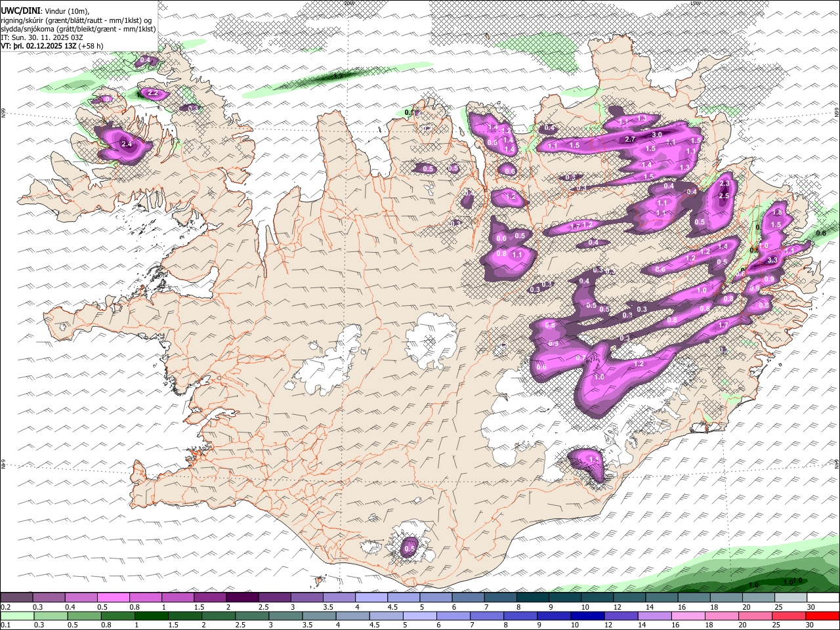Screen dimensions: 840x630
Task: Select the top-row pink swatch starting at 0.5
Action: click(x=113, y=597)
